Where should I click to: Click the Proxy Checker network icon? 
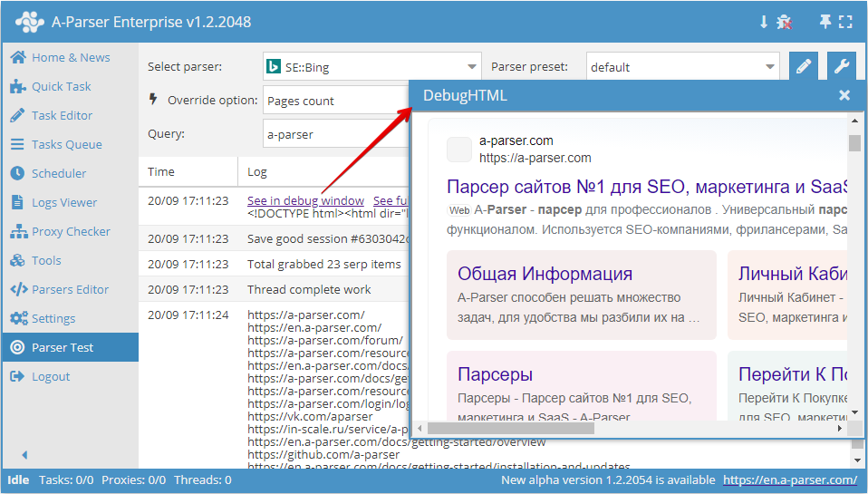click(x=18, y=231)
